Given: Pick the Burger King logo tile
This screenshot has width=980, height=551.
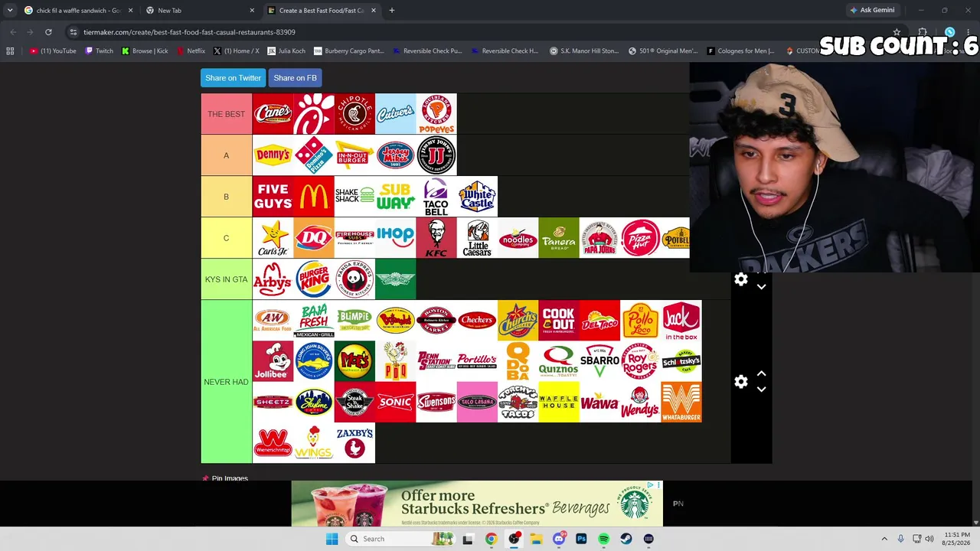Looking at the screenshot, I should point(314,279).
